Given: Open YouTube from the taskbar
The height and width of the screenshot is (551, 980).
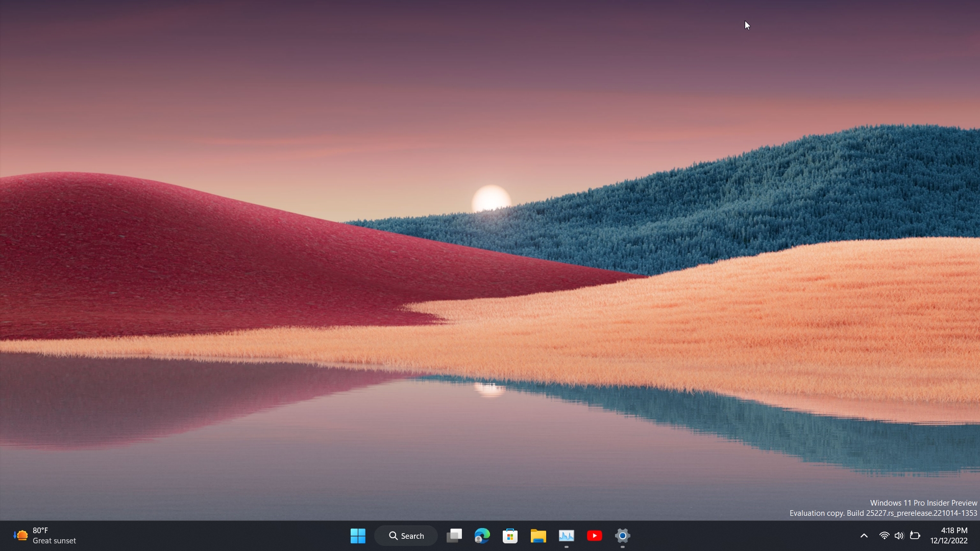Looking at the screenshot, I should (595, 536).
